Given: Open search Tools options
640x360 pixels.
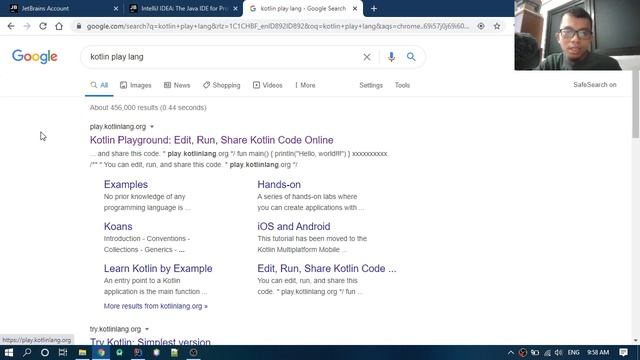Looking at the screenshot, I should [x=402, y=85].
